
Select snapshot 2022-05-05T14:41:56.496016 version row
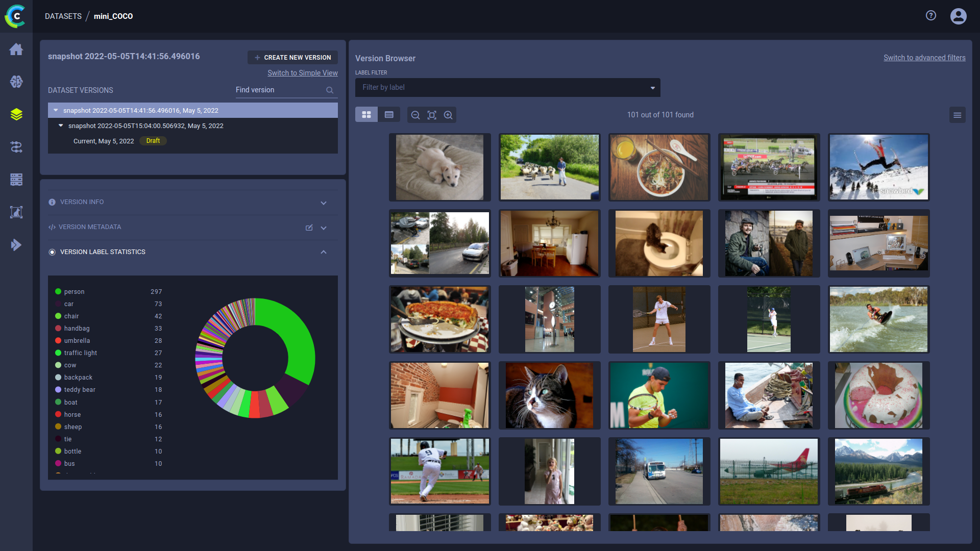pyautogui.click(x=193, y=110)
